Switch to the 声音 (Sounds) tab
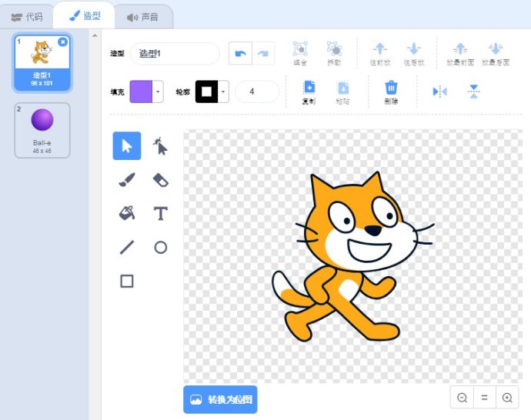Screen dimensions: 531x420 (142, 17)
